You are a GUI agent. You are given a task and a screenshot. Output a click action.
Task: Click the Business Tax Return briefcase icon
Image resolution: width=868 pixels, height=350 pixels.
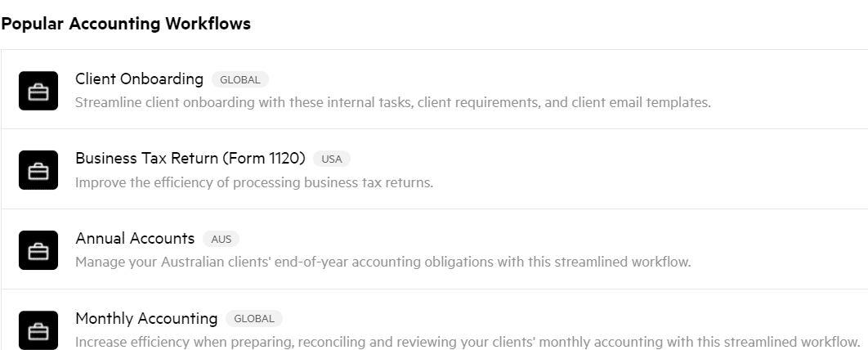[38, 170]
